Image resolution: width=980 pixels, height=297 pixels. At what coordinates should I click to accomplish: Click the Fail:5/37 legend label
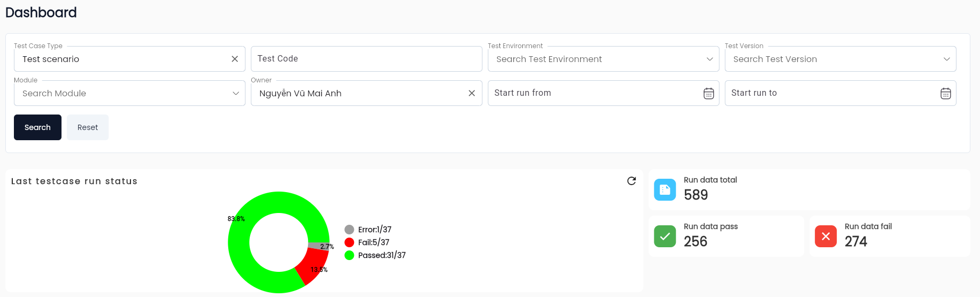point(374,242)
